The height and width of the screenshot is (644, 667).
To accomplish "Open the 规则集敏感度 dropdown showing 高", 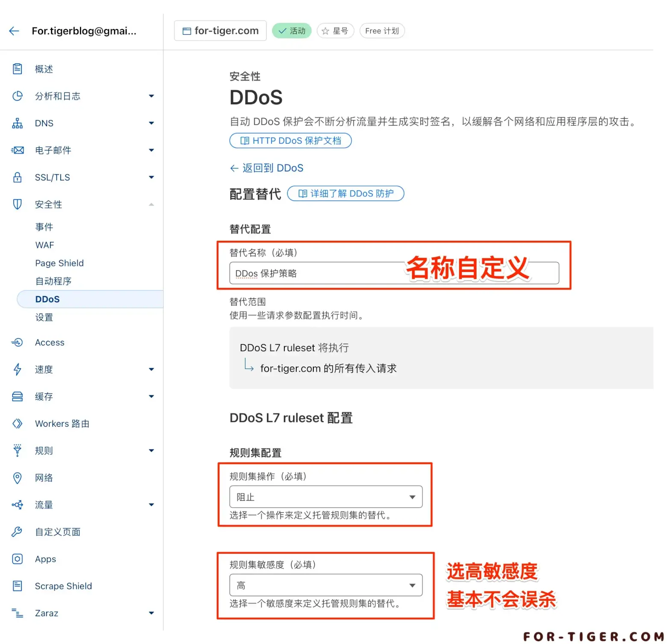I will 325,585.
